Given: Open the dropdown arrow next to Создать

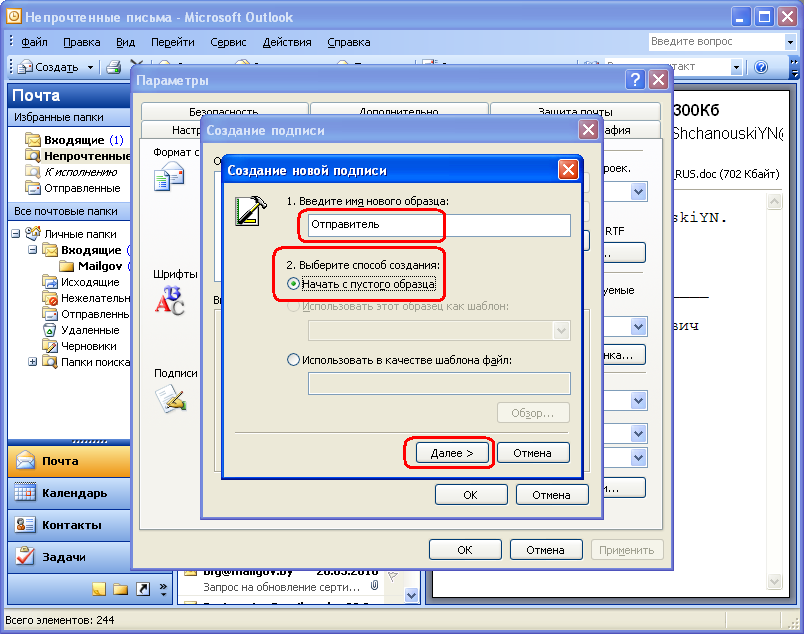Looking at the screenshot, I should pyautogui.click(x=90, y=67).
